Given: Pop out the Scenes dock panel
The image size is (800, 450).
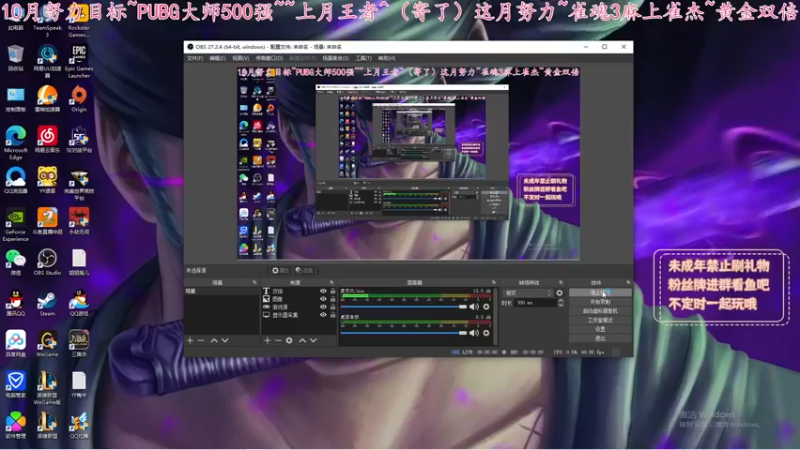Looking at the screenshot, I should pyautogui.click(x=255, y=282).
